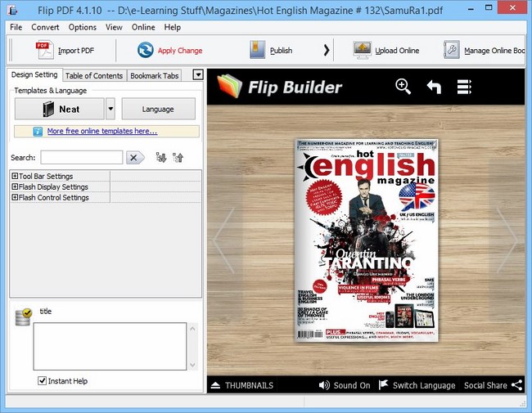Click the Import PDF toolbar icon
Screen dimensions: 532x413
pos(44,50)
